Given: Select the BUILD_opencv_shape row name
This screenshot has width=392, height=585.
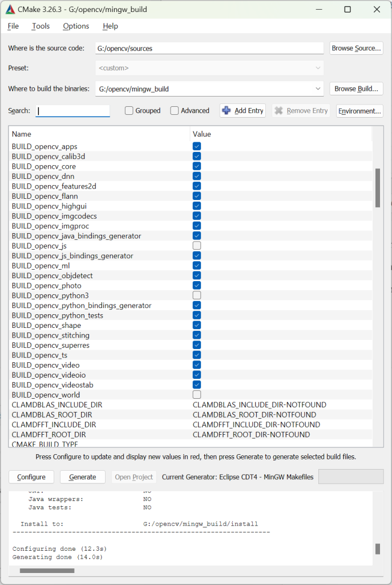Looking at the screenshot, I should (x=46, y=325).
